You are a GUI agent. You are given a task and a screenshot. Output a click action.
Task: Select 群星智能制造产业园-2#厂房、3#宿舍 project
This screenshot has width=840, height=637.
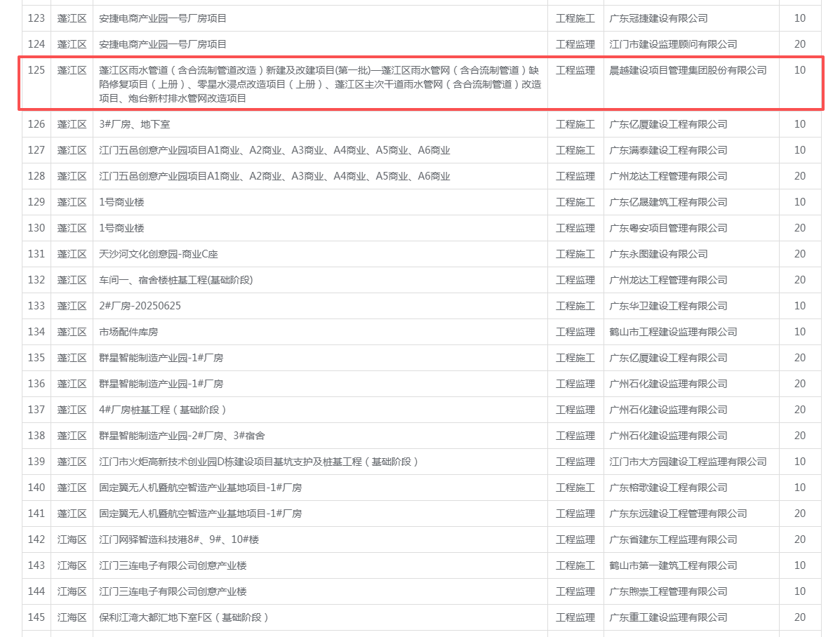click(x=182, y=436)
